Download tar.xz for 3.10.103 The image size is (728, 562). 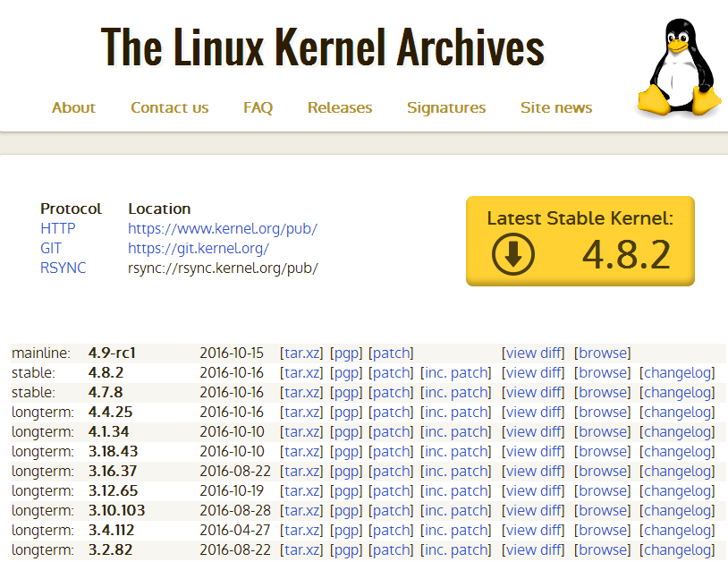pyautogui.click(x=301, y=510)
